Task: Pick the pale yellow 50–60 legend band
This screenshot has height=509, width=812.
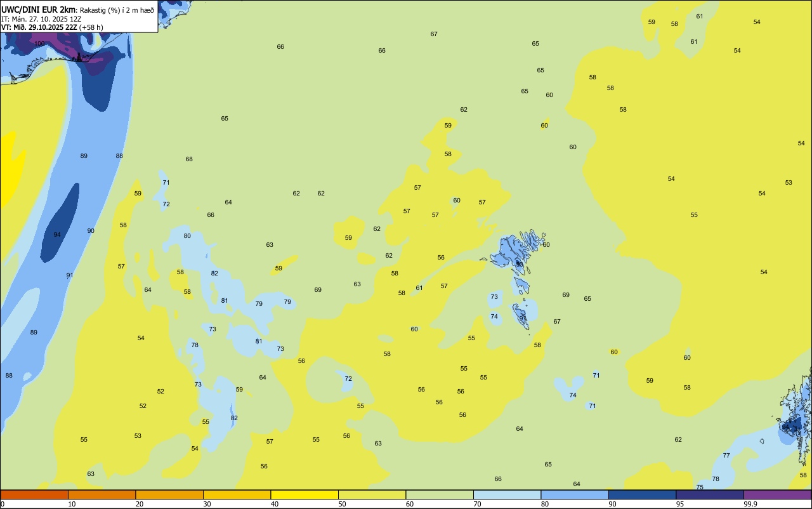Action: (372, 494)
